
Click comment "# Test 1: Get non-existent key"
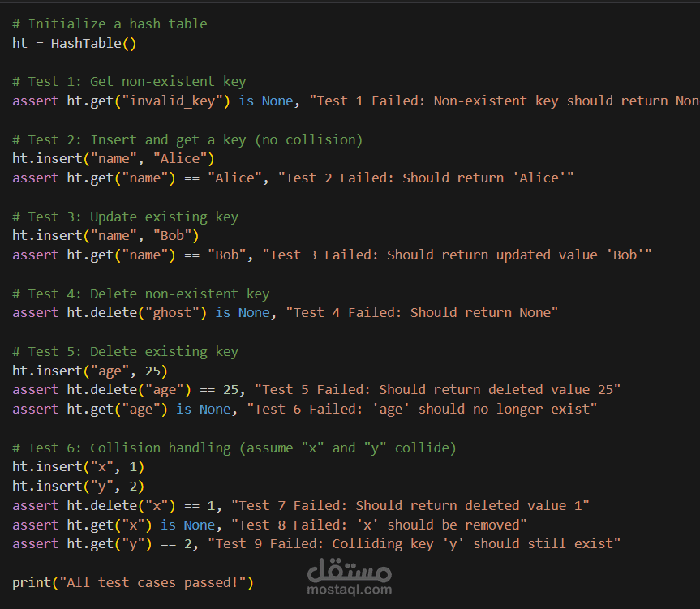point(129,82)
